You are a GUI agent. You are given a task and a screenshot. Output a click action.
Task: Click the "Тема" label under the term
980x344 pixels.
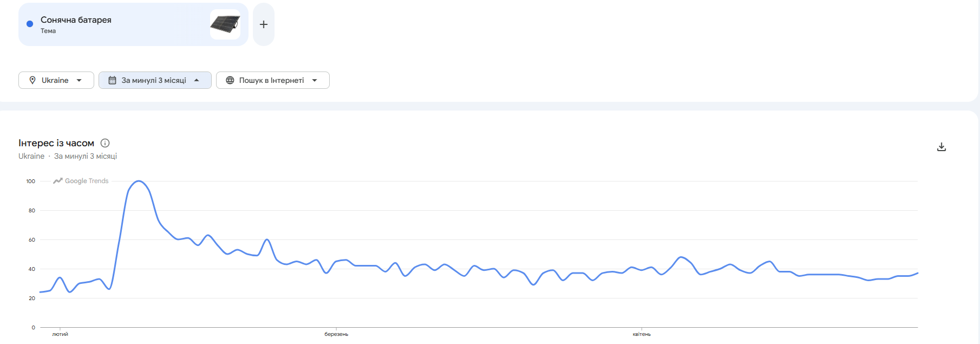48,31
